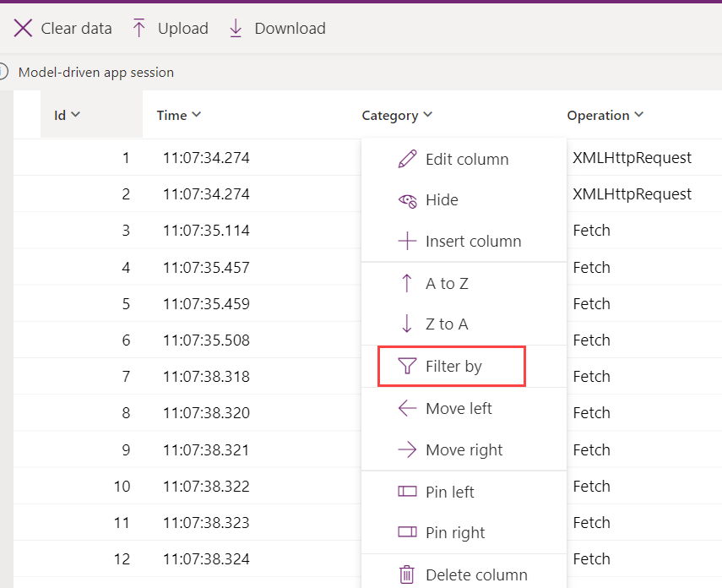This screenshot has width=722, height=588.
Task: Click the Pin left icon
Action: (406, 491)
